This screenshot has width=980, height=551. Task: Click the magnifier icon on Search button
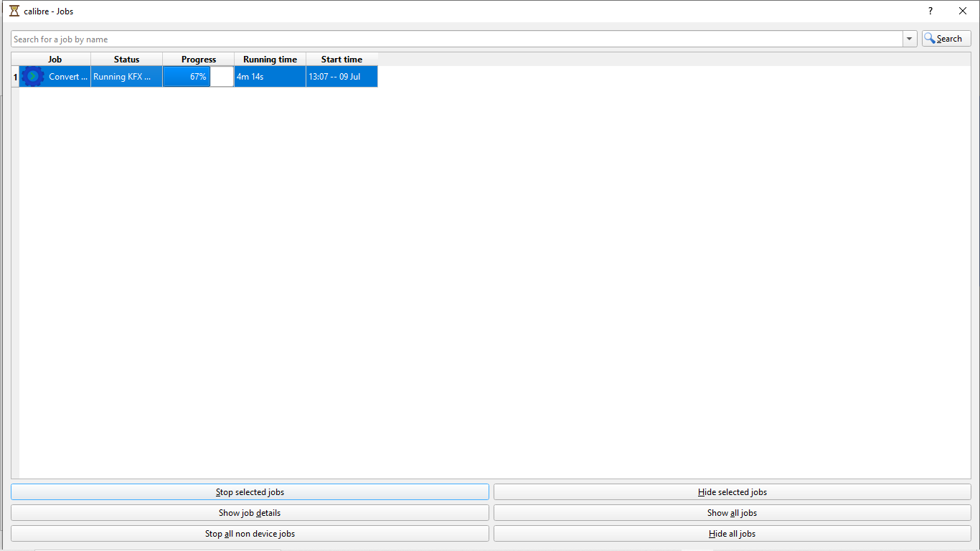[930, 38]
